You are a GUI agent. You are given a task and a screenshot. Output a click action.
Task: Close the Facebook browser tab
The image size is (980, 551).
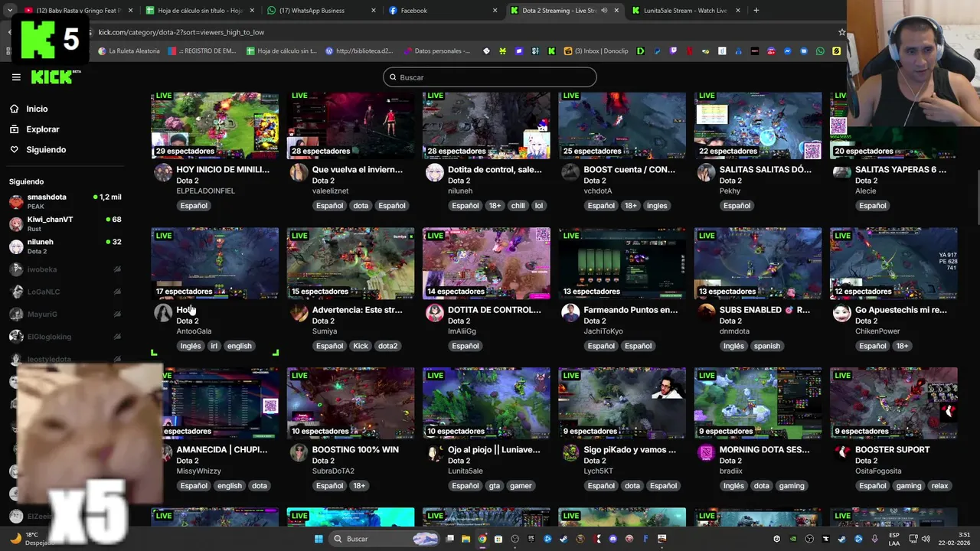(x=495, y=11)
